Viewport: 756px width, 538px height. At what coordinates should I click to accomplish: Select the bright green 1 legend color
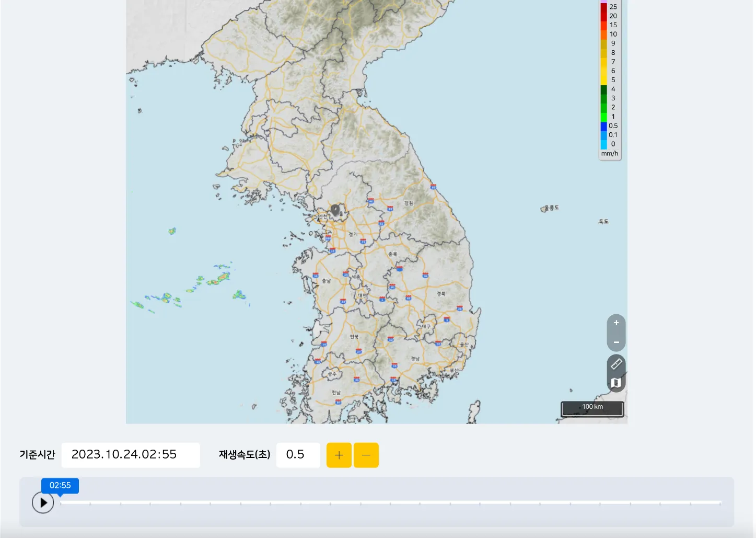tap(603, 117)
